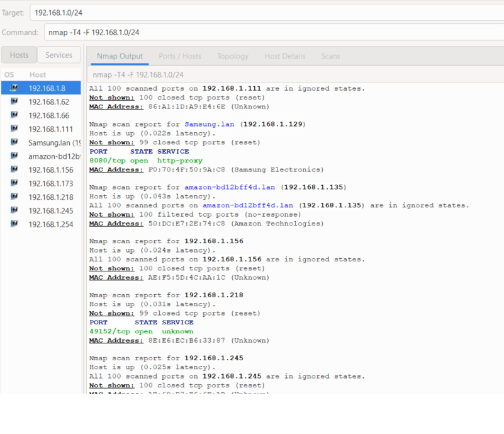Open the Ports / Hosts tab
504x434 pixels.
[180, 56]
